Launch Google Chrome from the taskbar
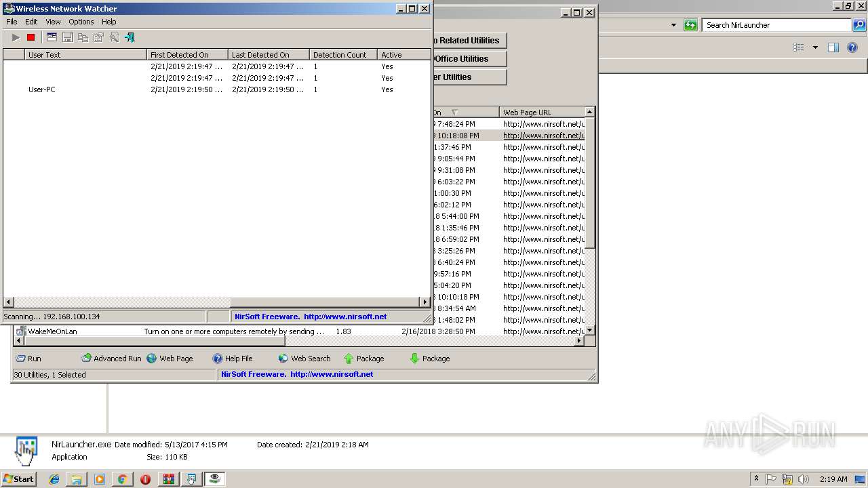 click(x=122, y=479)
